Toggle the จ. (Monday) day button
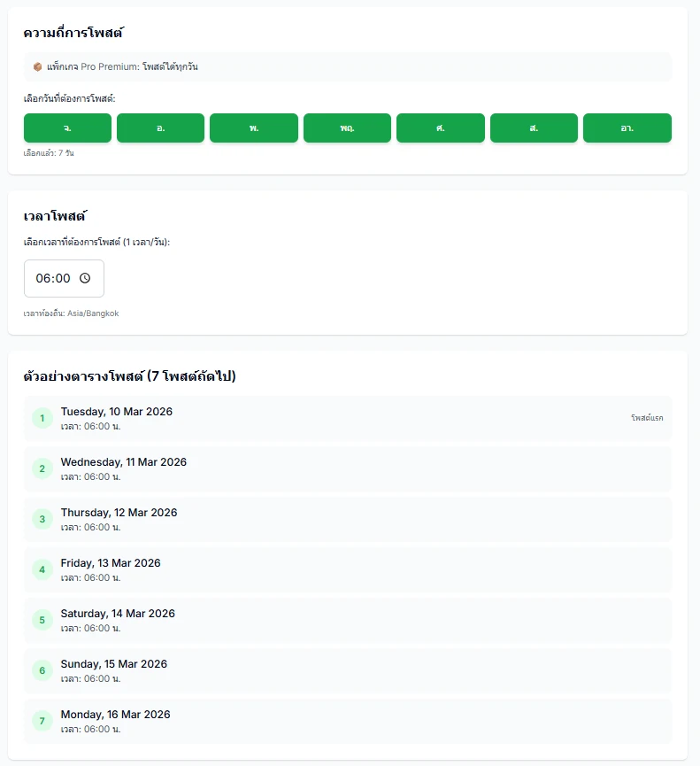The height and width of the screenshot is (766, 700). tap(67, 128)
